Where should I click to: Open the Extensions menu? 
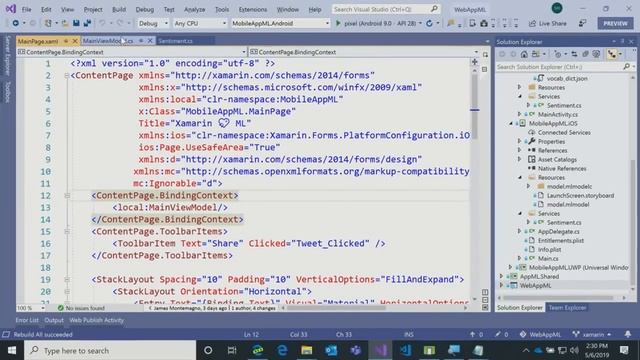point(253,9)
